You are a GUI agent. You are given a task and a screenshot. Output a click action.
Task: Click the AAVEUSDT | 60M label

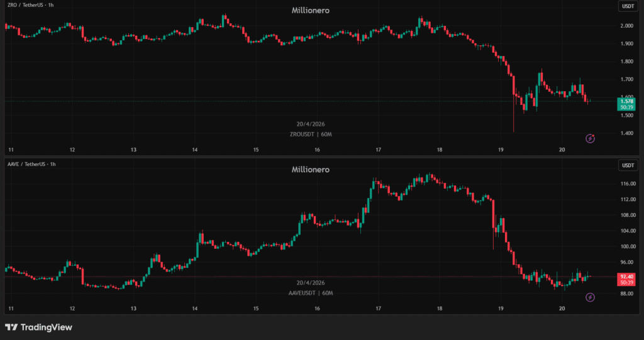point(311,293)
